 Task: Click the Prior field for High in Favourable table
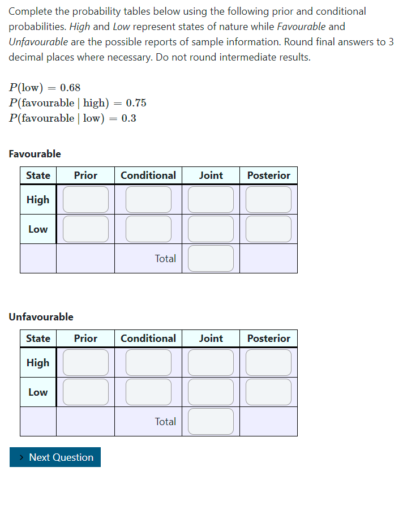coord(85,199)
